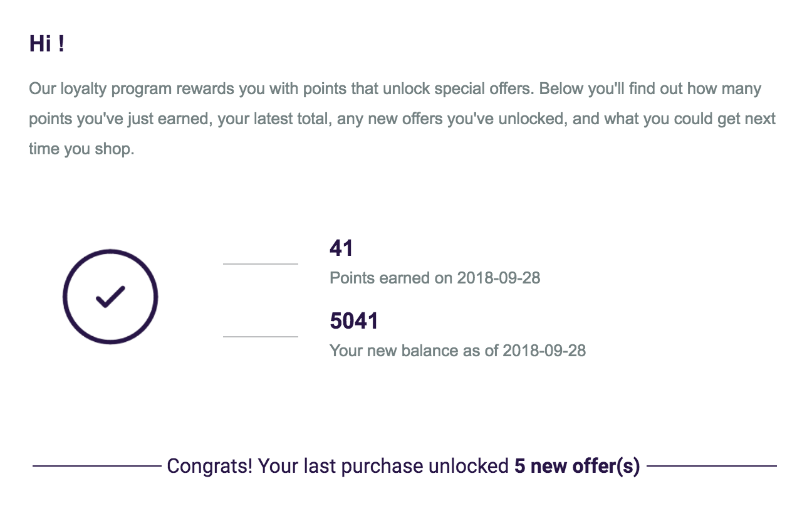The height and width of the screenshot is (508, 812).
Task: Click the date after "Points earned on"
Action: click(499, 278)
